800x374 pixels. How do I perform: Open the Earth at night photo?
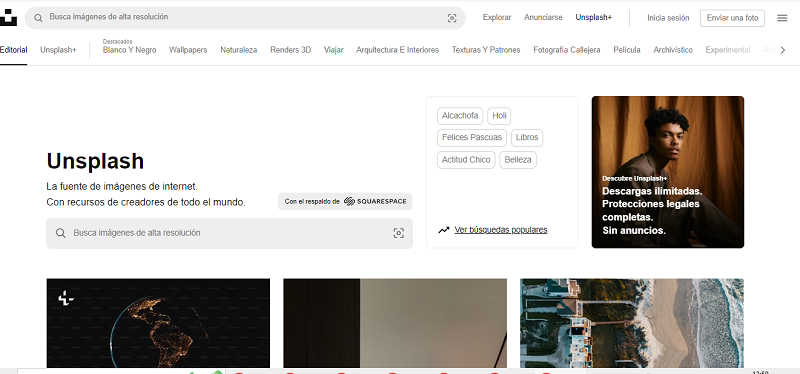[158, 322]
